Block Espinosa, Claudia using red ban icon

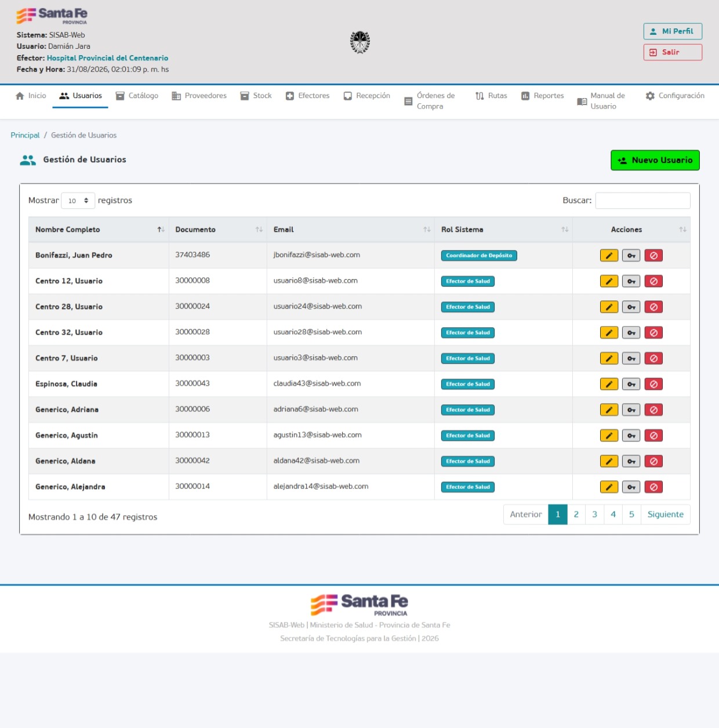[653, 384]
